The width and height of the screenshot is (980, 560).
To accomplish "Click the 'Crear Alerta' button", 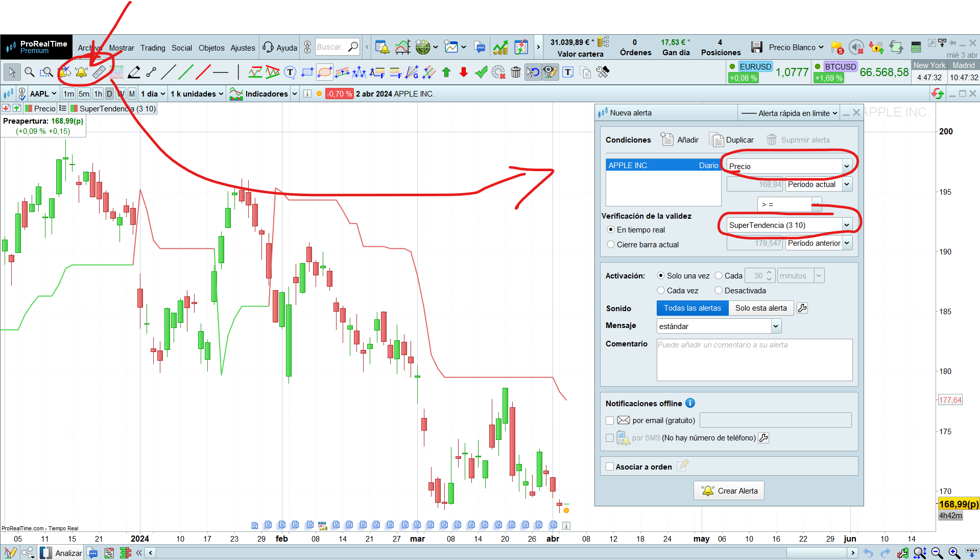I will 729,491.
